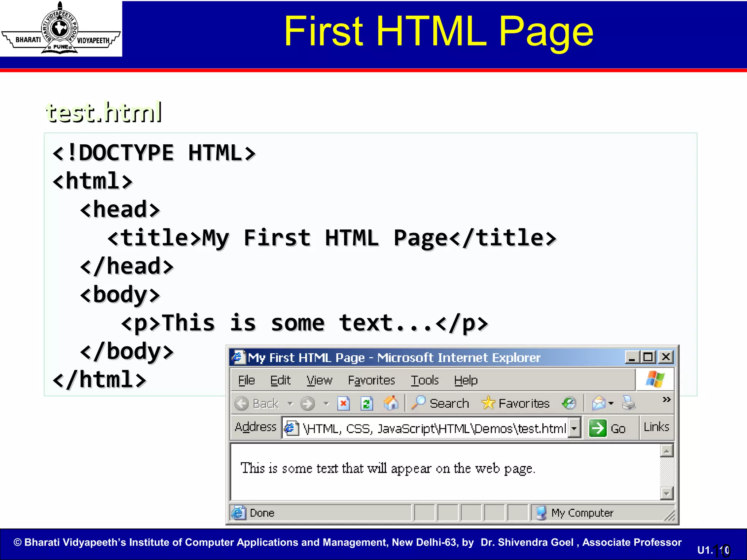Maximize the Internet Explorer window
The width and height of the screenshot is (747, 560).
pyautogui.click(x=648, y=357)
